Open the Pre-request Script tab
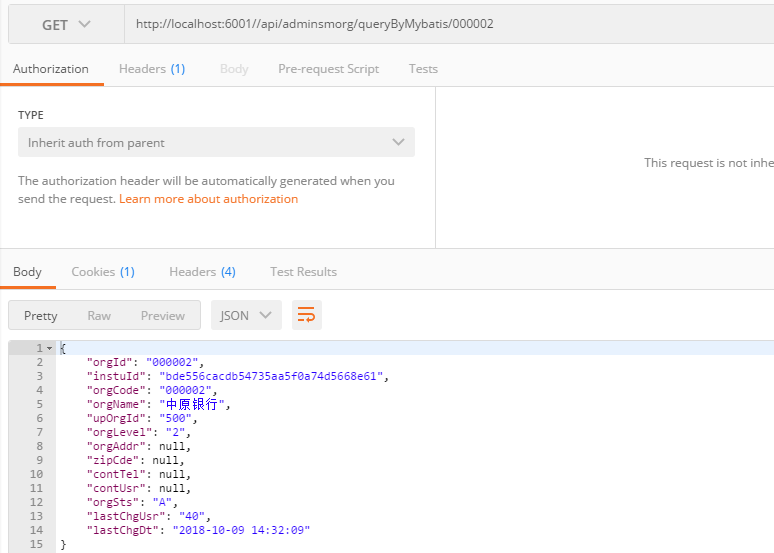 (328, 69)
